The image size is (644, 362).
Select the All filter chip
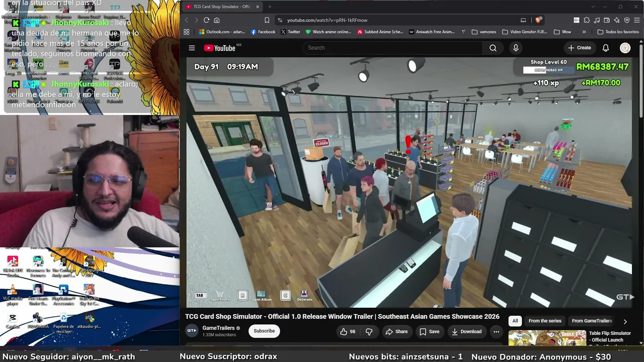[515, 321]
